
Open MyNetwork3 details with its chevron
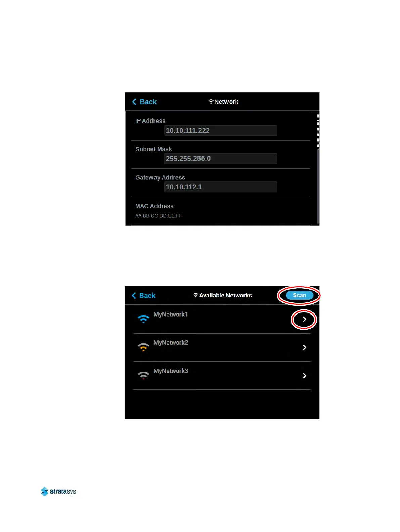pos(304,376)
